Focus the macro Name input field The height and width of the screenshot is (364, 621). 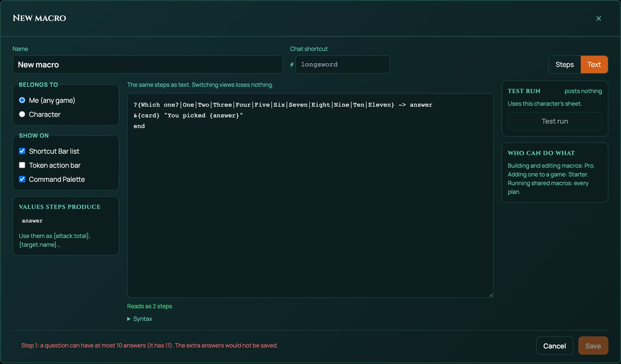click(148, 65)
